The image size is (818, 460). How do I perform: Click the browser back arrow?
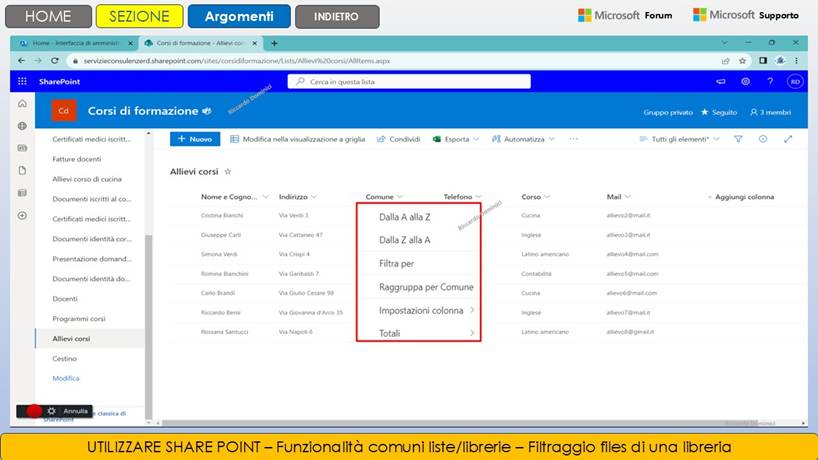coord(21,60)
